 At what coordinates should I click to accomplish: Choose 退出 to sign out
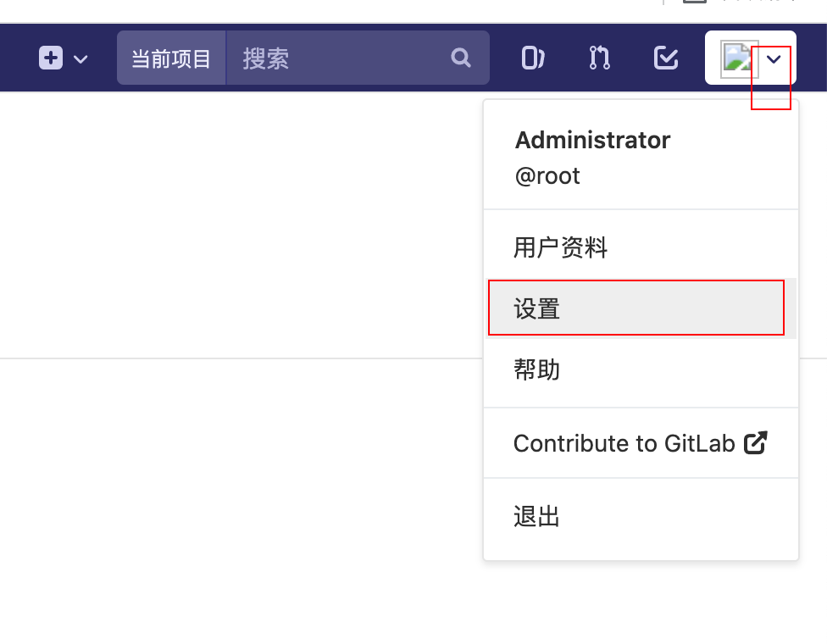coord(537,516)
